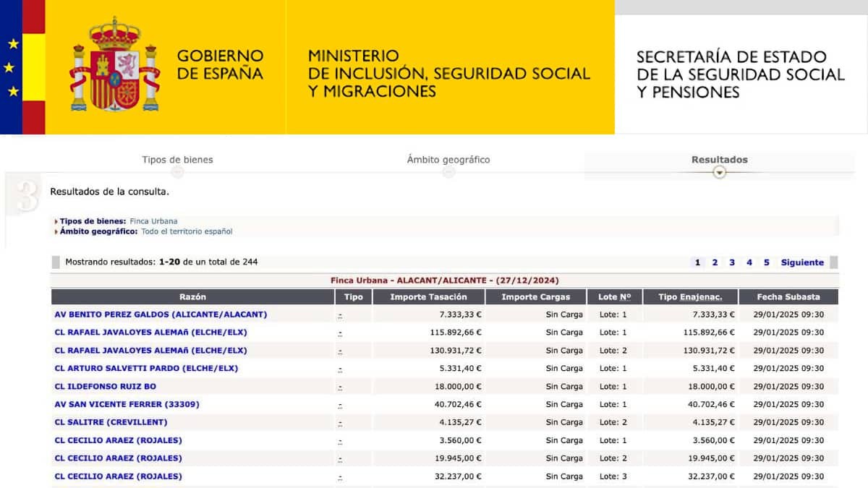Screen dimensions: 868x488
Task: Open the Siguiente pagination link
Action: 801,262
